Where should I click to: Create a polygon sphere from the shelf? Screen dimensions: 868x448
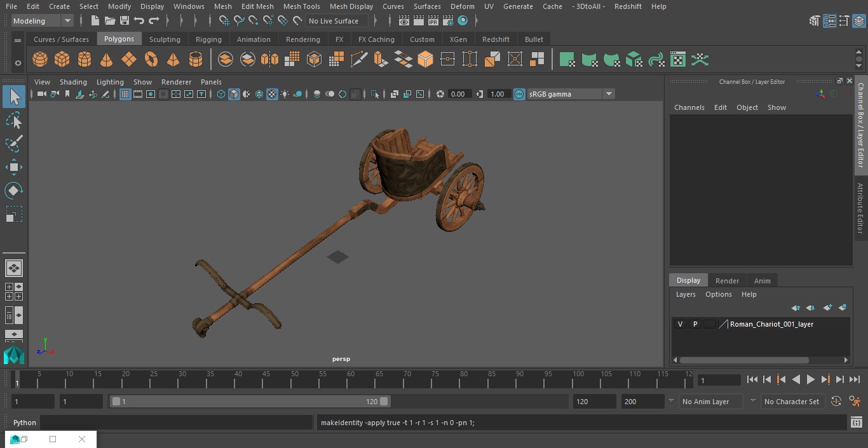(x=40, y=60)
